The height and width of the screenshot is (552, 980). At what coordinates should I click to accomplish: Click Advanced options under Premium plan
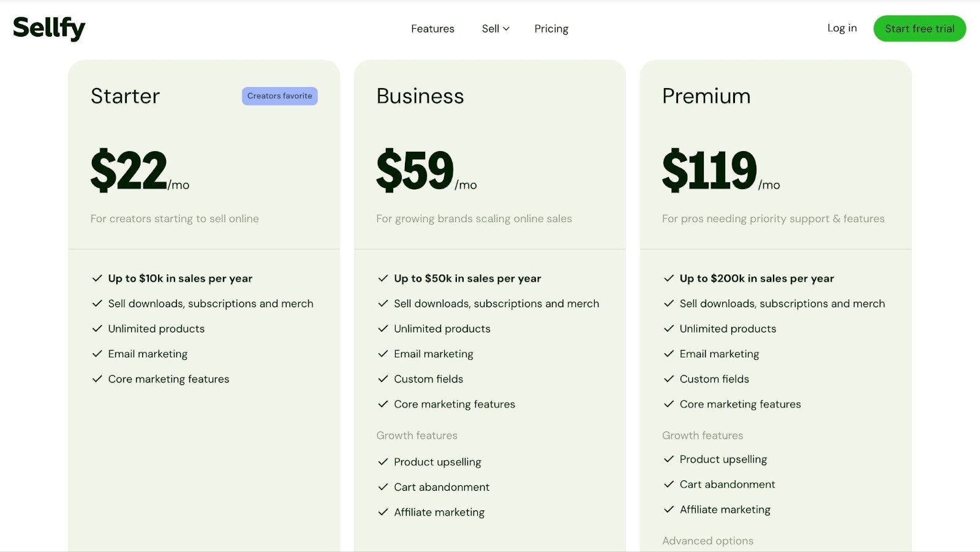pyautogui.click(x=707, y=541)
